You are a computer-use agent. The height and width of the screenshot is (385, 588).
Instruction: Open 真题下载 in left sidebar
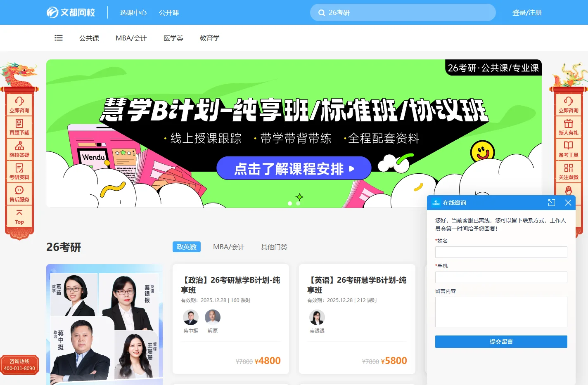(x=19, y=127)
